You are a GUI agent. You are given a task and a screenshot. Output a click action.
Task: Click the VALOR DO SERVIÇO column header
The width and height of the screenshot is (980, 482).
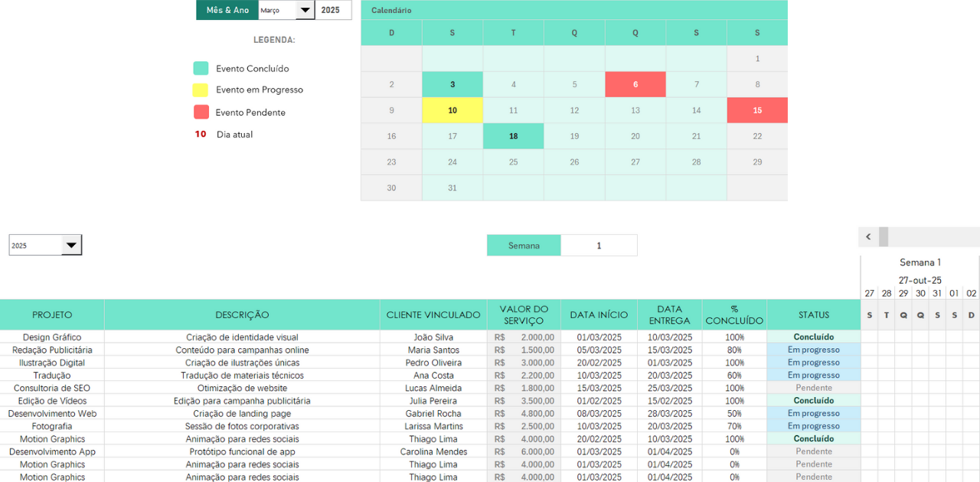524,315
